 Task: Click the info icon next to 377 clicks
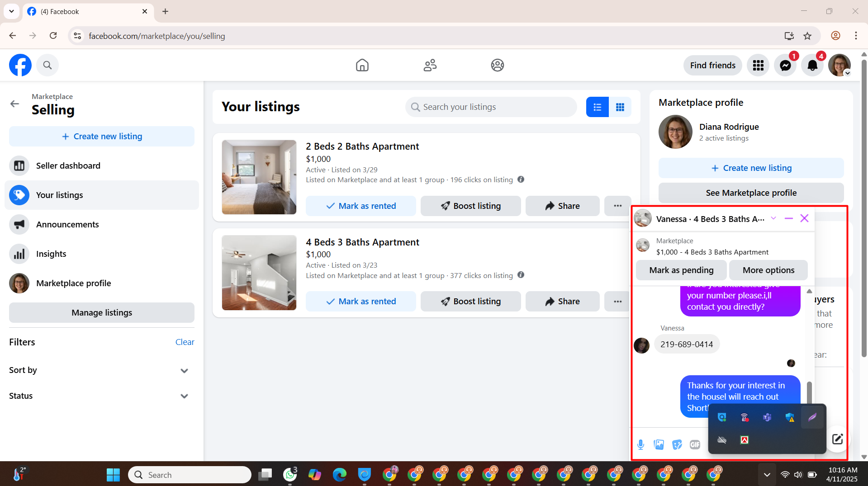(521, 275)
